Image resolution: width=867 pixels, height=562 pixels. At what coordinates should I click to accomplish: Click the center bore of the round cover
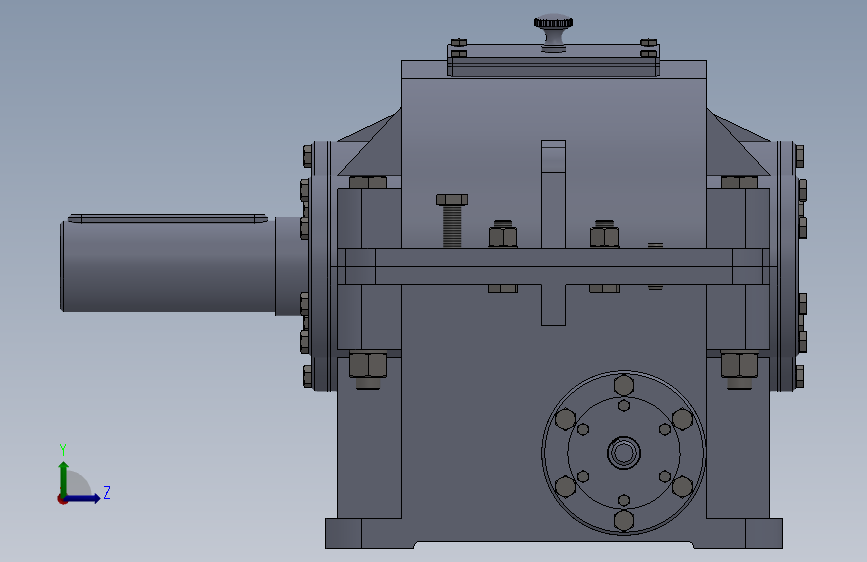point(624,452)
